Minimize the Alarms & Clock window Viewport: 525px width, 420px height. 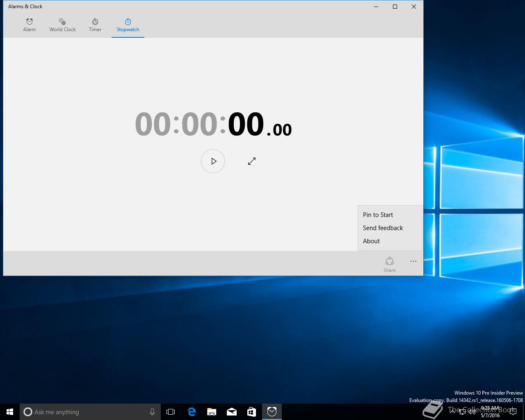click(x=376, y=7)
